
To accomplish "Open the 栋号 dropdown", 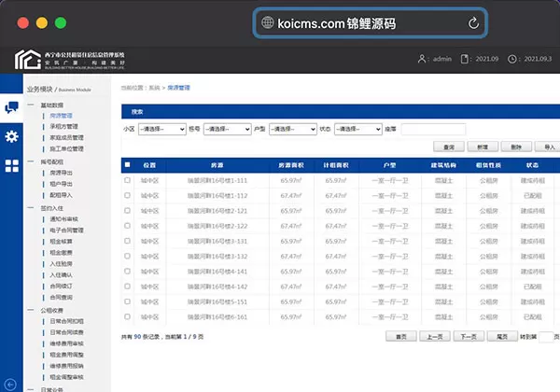I will [x=228, y=129].
